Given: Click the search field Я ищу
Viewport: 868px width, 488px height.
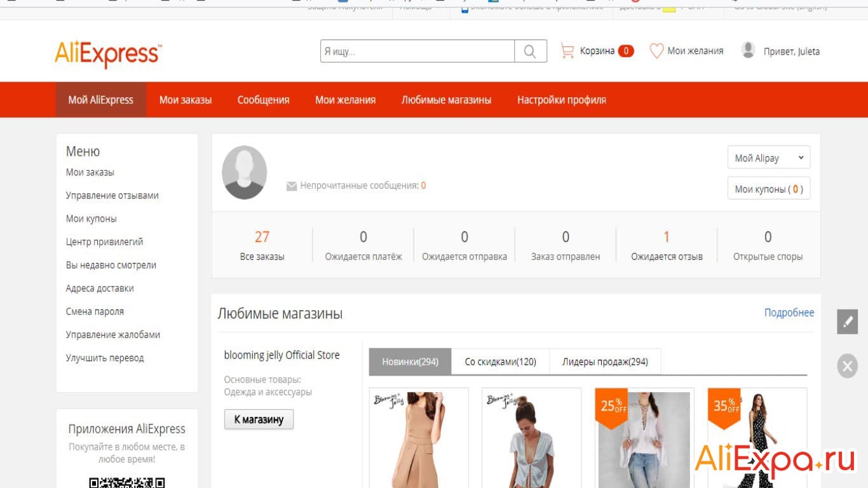Looking at the screenshot, I should [x=417, y=51].
